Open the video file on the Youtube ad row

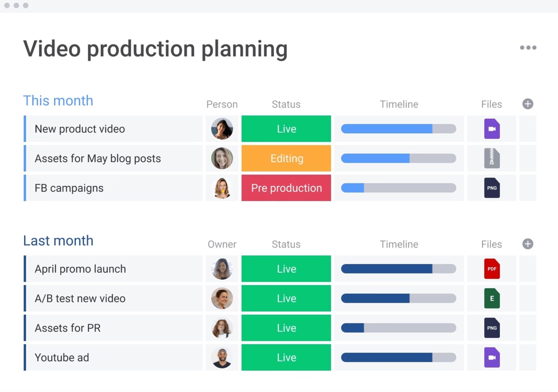492,357
